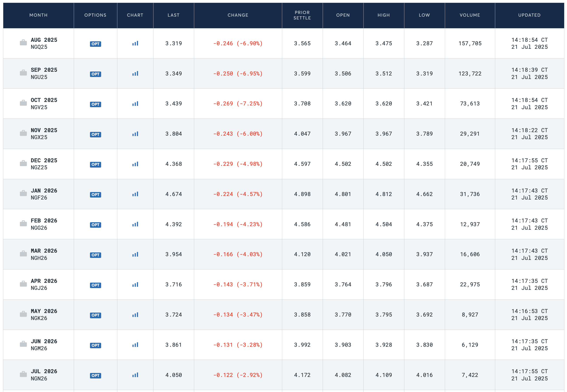Open OPT badge for NOV 2025
The image size is (567, 392).
point(95,135)
